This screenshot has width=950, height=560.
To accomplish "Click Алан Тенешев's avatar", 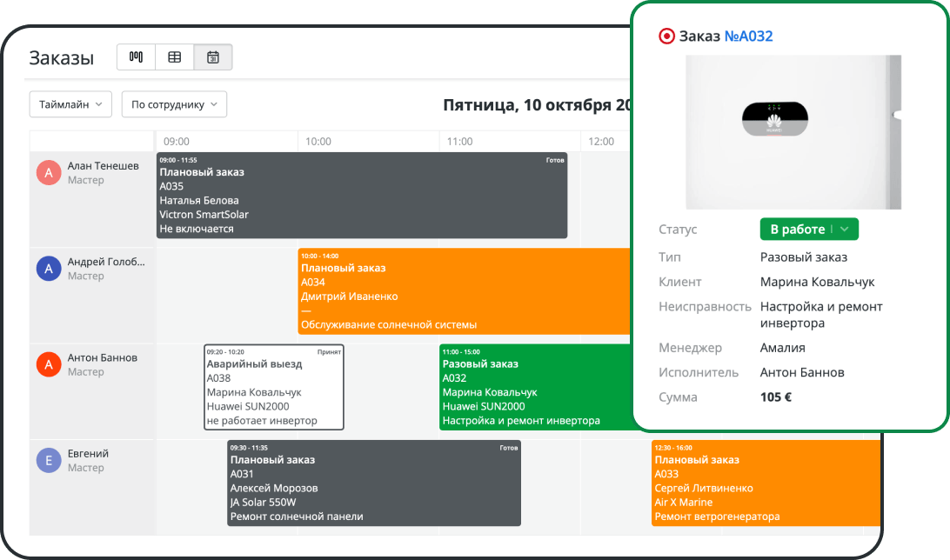I will pos(49,172).
